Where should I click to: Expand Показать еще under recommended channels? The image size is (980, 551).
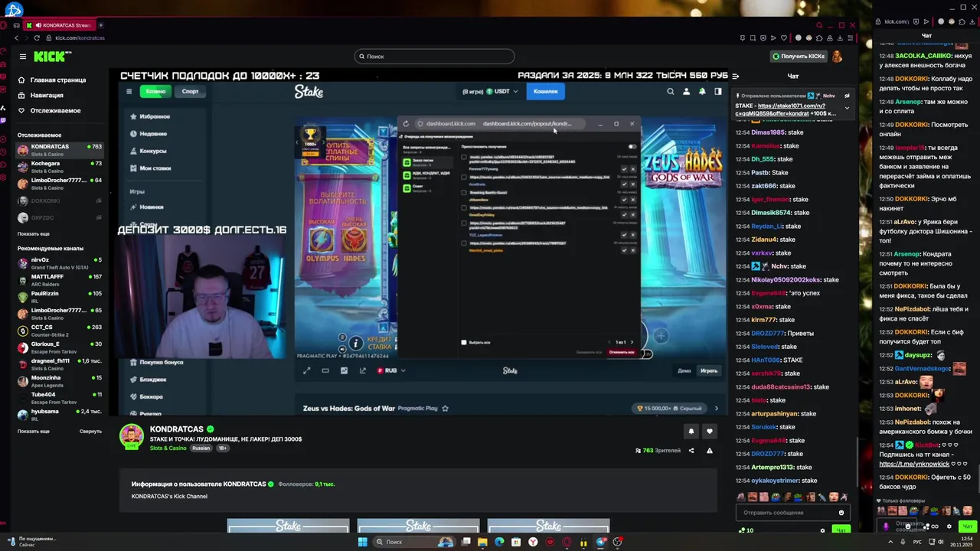(x=34, y=431)
